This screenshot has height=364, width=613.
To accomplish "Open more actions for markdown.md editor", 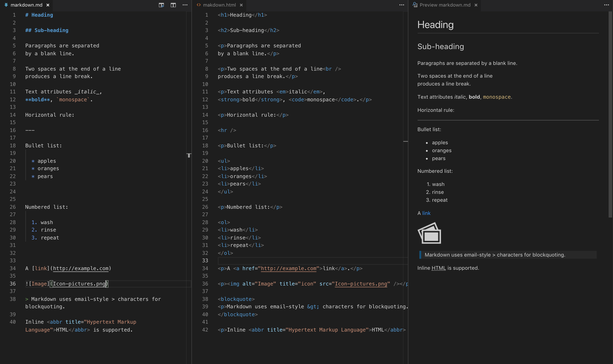I will pyautogui.click(x=185, y=5).
